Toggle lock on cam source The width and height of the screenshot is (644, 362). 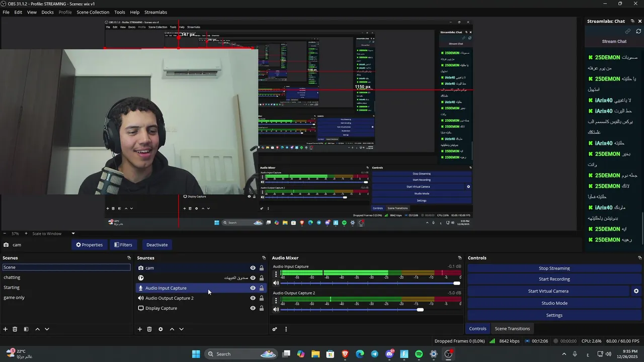(261, 268)
